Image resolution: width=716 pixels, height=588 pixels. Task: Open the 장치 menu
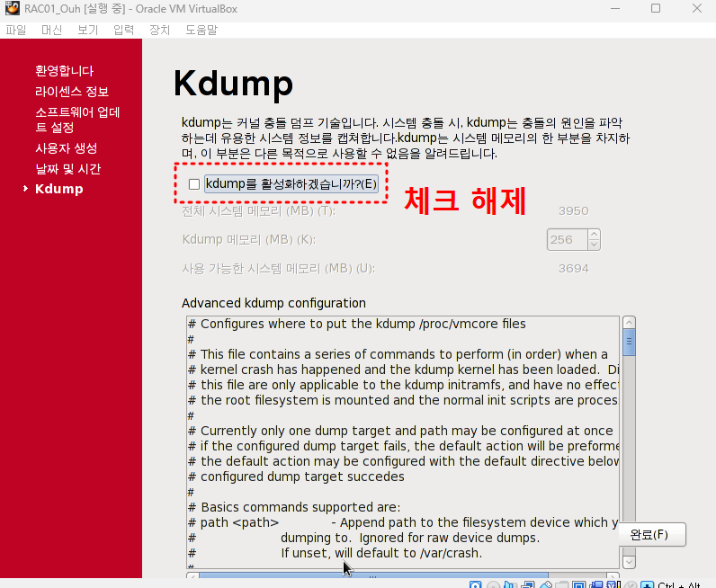pos(159,31)
